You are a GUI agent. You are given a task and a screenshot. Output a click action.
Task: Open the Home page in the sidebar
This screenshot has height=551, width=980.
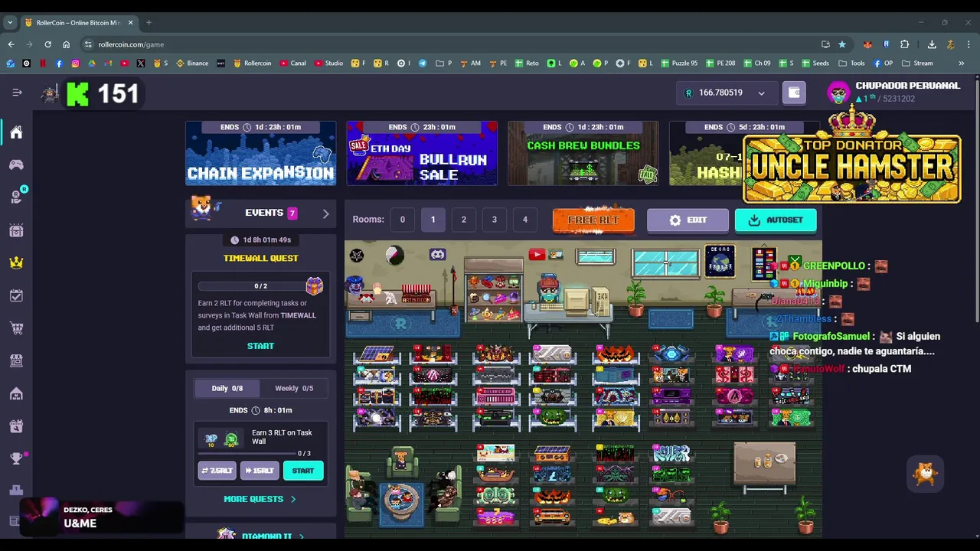pos(16,132)
